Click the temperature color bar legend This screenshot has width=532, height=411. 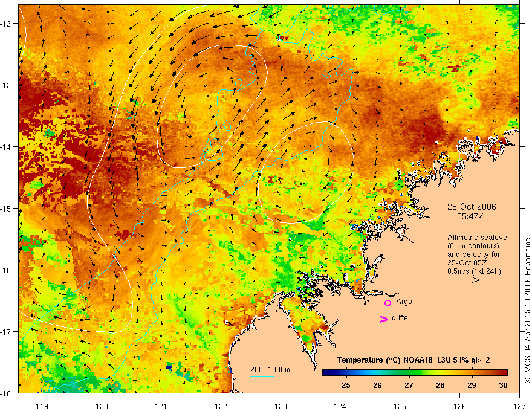pyautogui.click(x=415, y=372)
